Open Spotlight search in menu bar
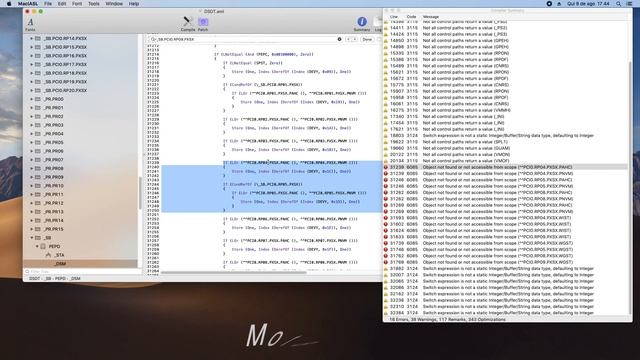This screenshot has height=360, width=640. tap(619, 4)
